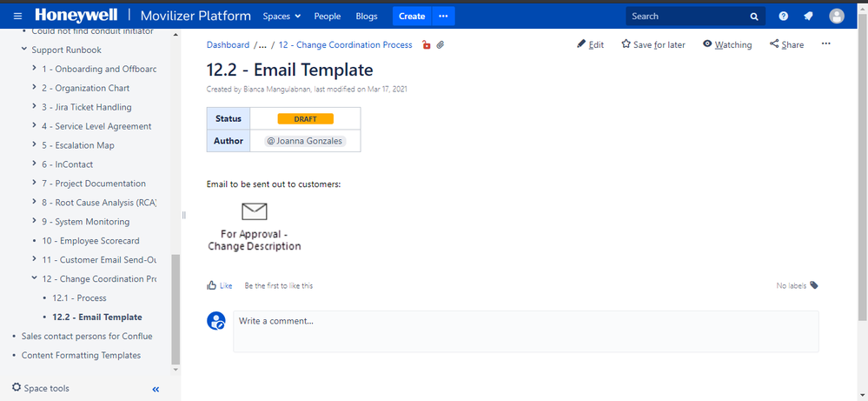Expand 8 - Root Cause Analysis node
Viewport: 868px width, 401px height.
[x=35, y=202]
